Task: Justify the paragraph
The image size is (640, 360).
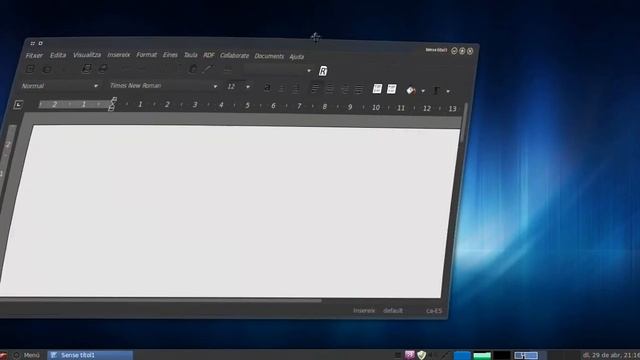Action: (x=359, y=89)
